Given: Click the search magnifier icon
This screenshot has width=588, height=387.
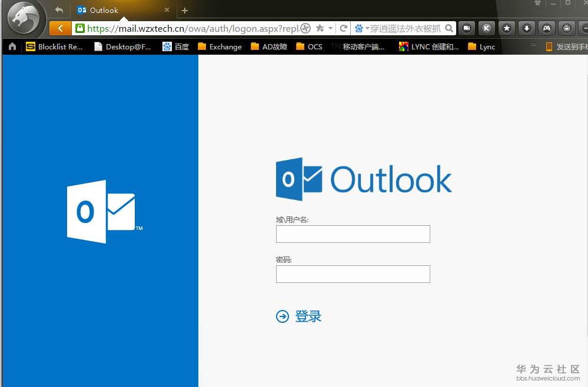Looking at the screenshot, I should point(449,28).
